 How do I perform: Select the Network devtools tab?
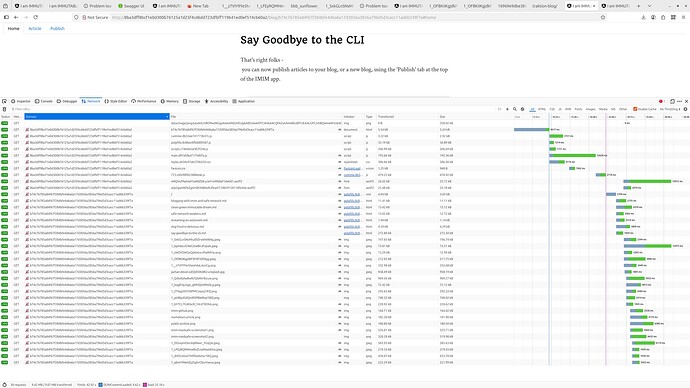click(x=91, y=101)
